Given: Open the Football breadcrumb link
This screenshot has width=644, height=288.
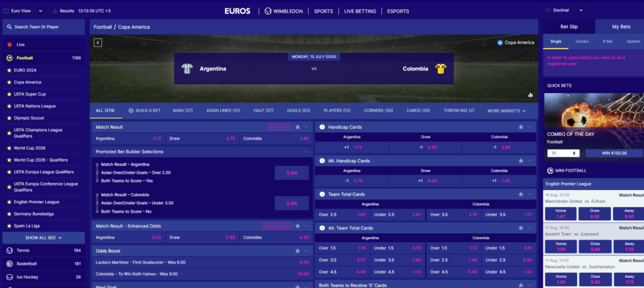Looking at the screenshot, I should [x=103, y=27].
